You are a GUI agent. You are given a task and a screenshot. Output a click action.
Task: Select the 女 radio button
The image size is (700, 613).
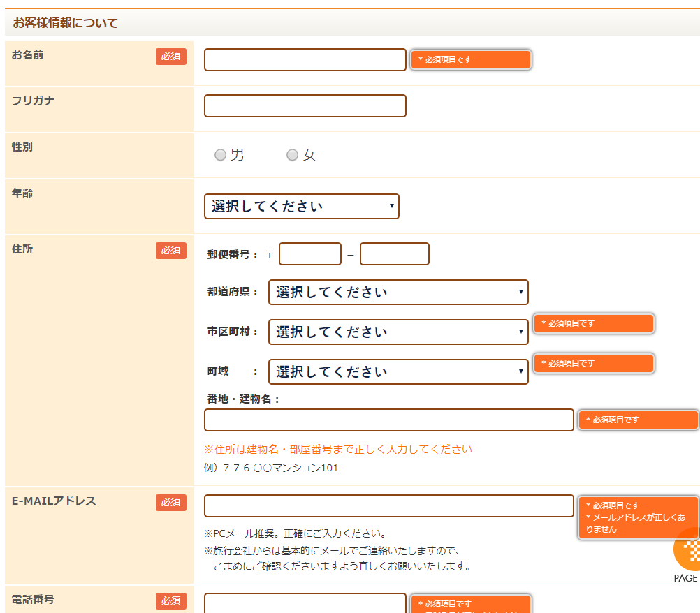(x=293, y=155)
